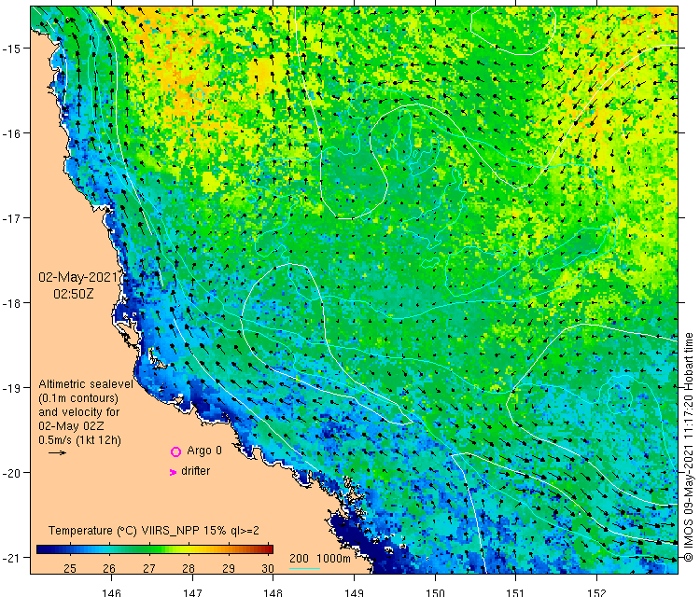Click the latitude axis label -16

coord(11,133)
